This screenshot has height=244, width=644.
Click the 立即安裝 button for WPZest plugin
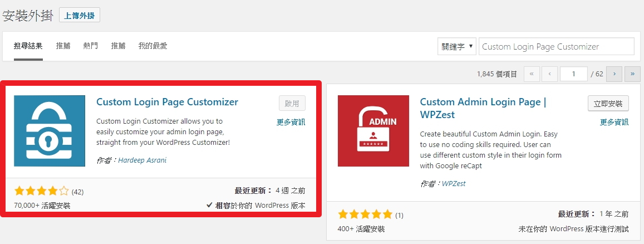pyautogui.click(x=608, y=104)
